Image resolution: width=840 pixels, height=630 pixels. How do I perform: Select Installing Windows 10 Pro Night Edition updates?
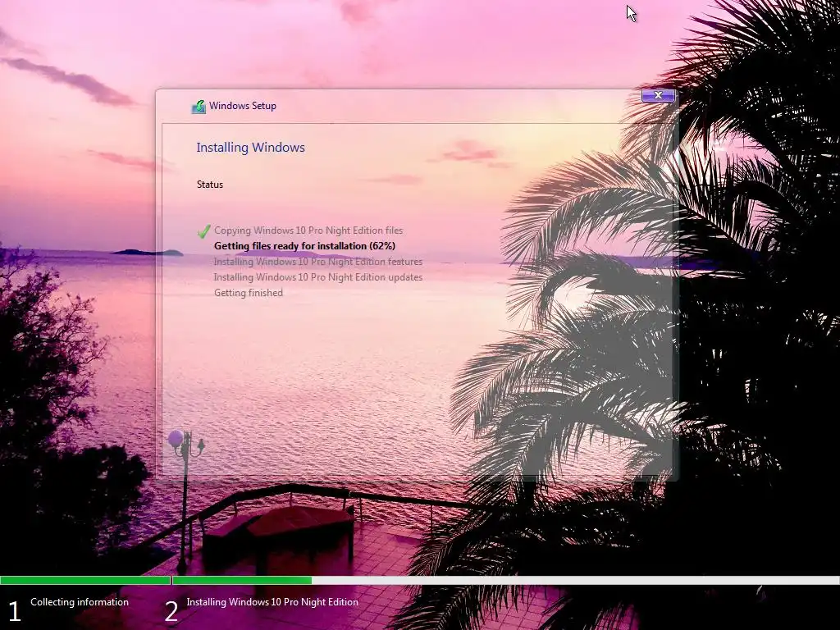[x=317, y=277]
